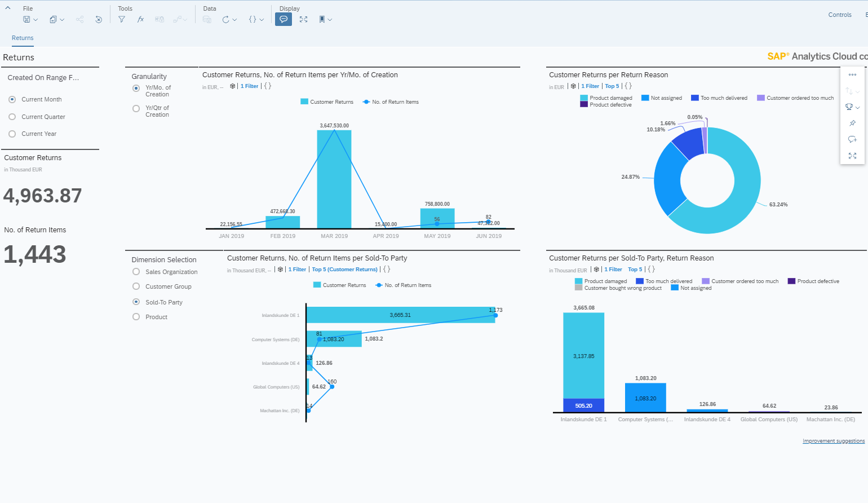Click the Reset story icon
The height and width of the screenshot is (503, 868).
pos(99,20)
